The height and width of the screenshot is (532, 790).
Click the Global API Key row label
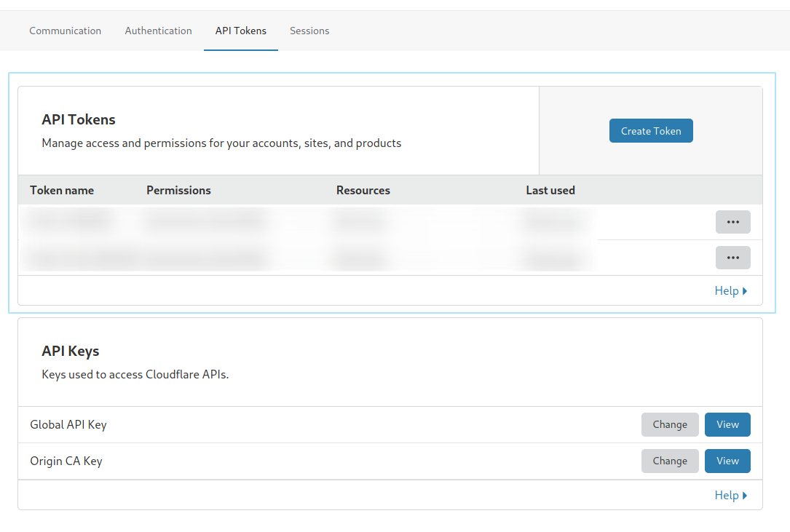[x=68, y=425]
